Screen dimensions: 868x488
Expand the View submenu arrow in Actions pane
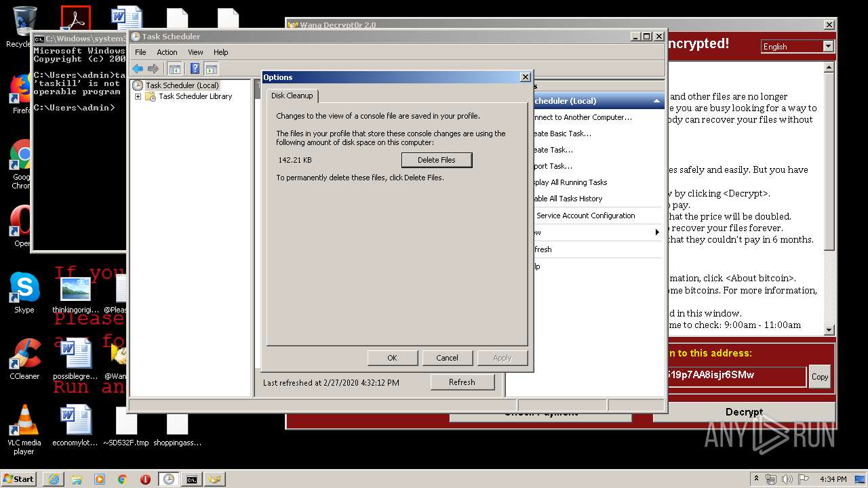point(656,232)
